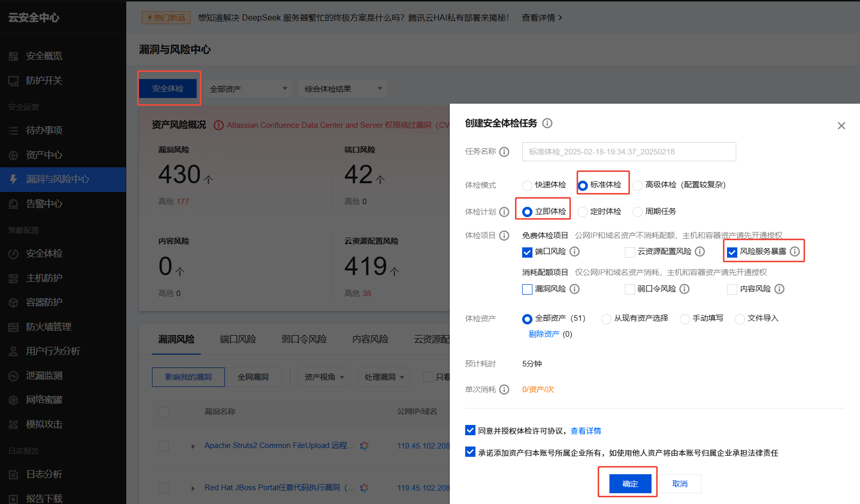Click the 确定 confirm button
This screenshot has height=504, width=860.
(630, 483)
